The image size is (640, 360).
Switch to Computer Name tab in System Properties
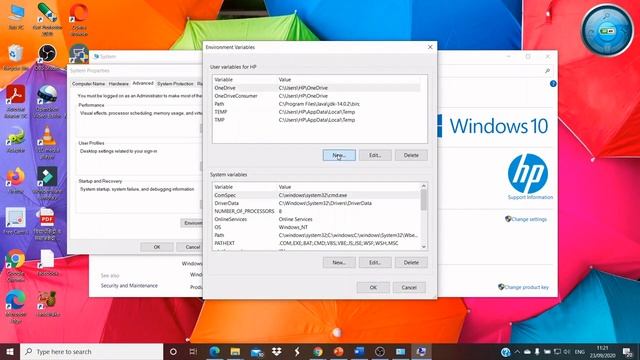point(89,84)
